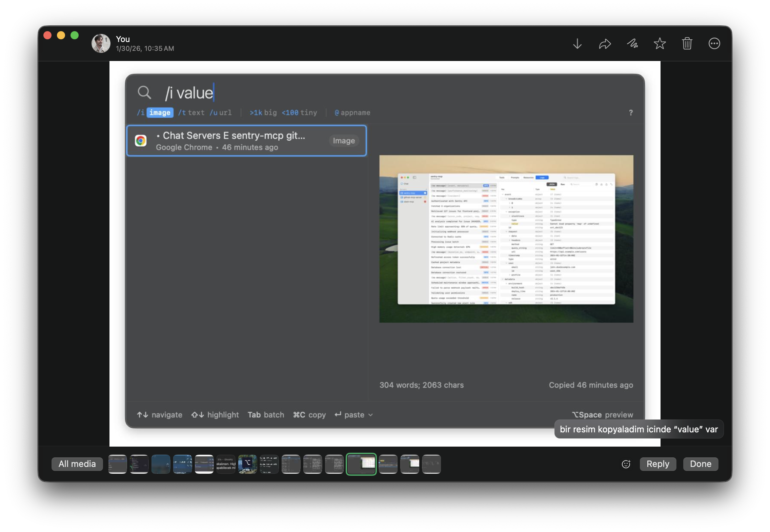Select the green-highlighted filmstrip thumbnail
The image size is (770, 532).
361,464
